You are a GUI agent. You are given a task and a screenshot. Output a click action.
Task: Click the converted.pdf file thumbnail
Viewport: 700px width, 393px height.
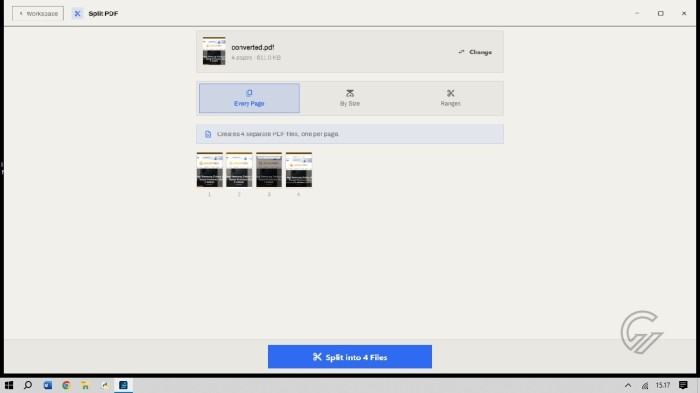point(214,51)
